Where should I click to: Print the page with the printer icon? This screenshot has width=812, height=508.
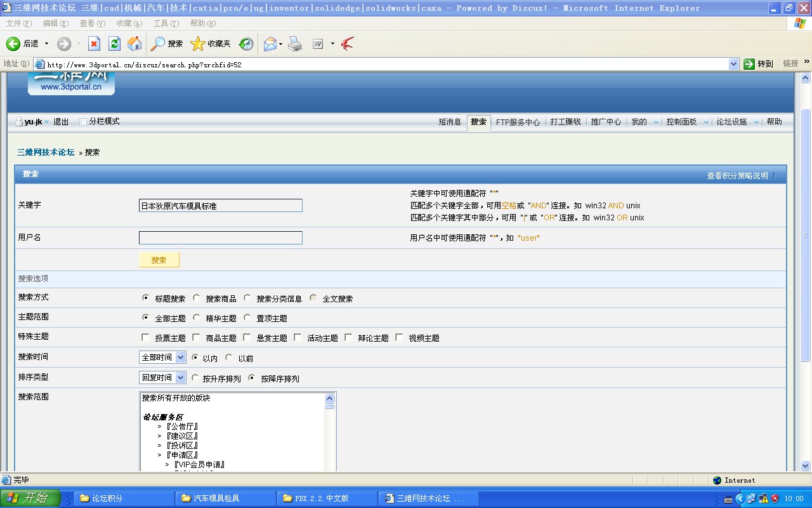[x=295, y=44]
